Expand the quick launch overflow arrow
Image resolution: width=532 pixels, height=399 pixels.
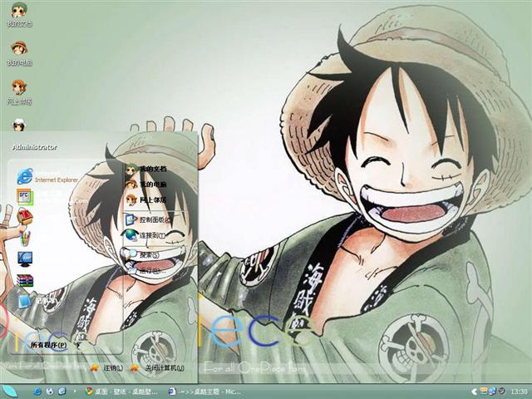click(75, 392)
